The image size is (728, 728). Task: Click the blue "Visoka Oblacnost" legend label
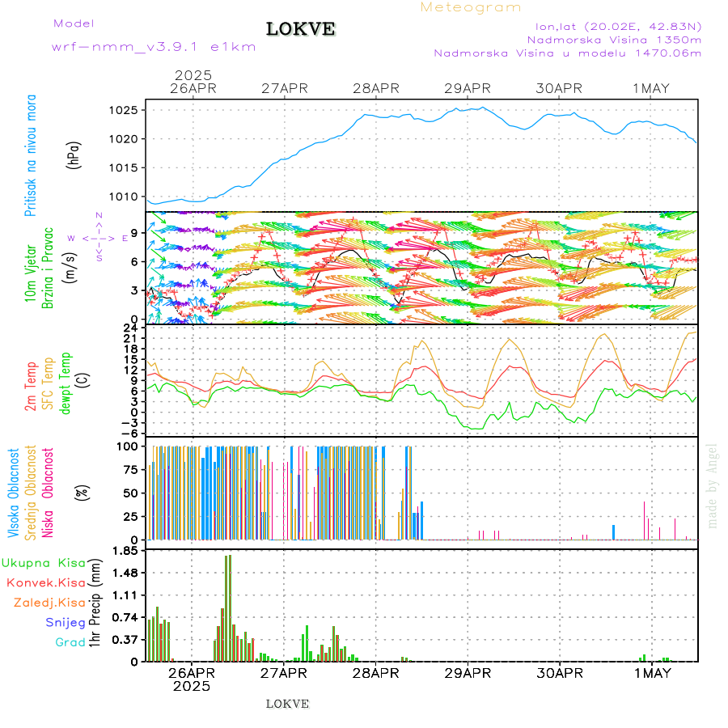[x=13, y=493]
